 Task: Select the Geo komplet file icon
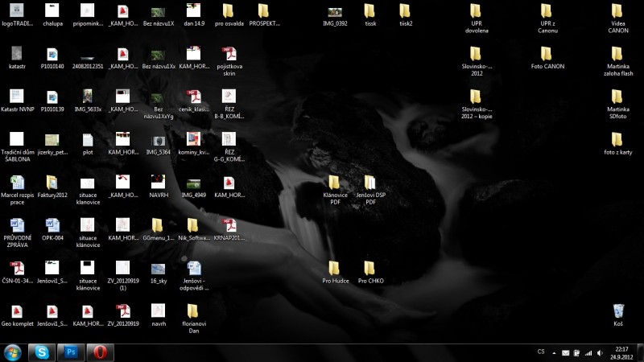click(17, 311)
